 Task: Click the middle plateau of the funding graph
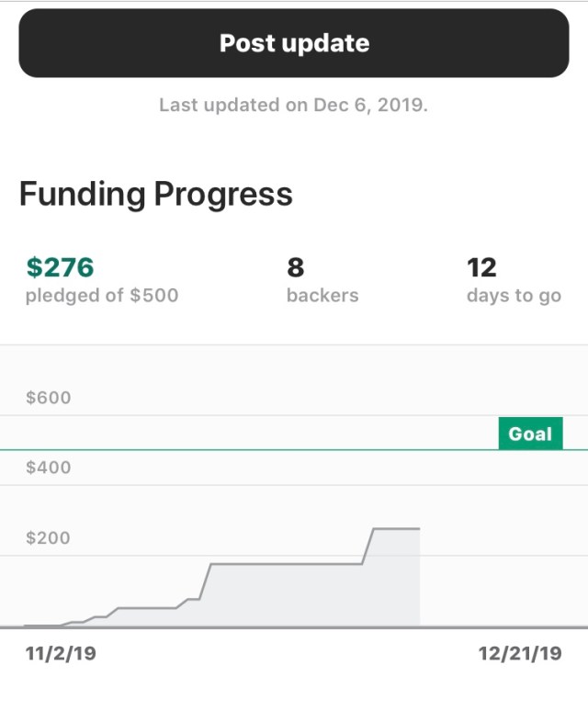coord(285,564)
